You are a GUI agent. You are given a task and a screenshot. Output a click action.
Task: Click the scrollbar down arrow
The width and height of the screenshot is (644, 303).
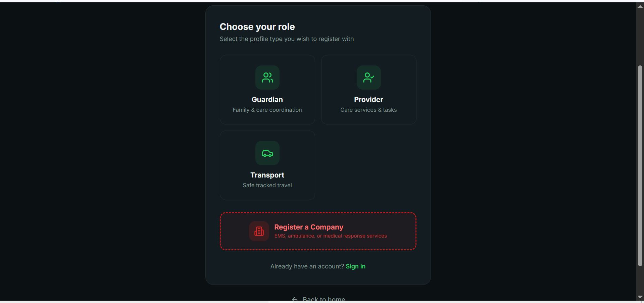pyautogui.click(x=640, y=297)
